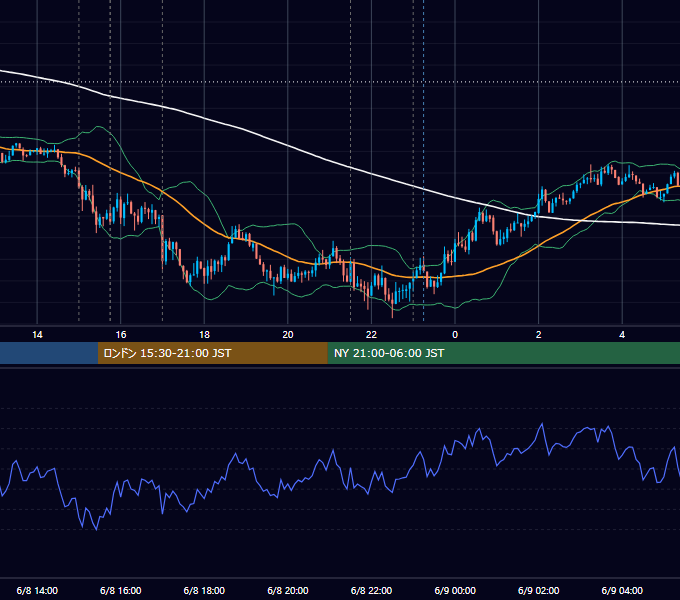680x600 pixels.
Task: Click the 6/9 02:00 label on indicator axis
Action: [x=539, y=591]
